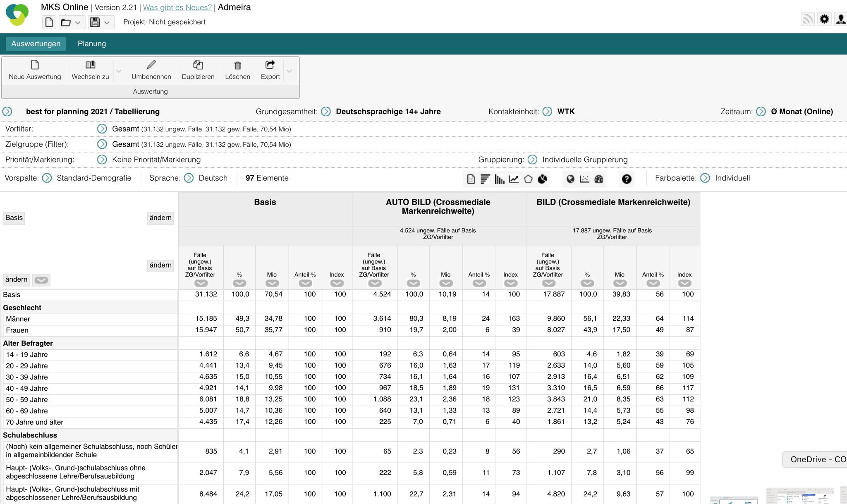Image resolution: width=847 pixels, height=504 pixels.
Task: Select the scatter plot icon
Action: click(584, 179)
